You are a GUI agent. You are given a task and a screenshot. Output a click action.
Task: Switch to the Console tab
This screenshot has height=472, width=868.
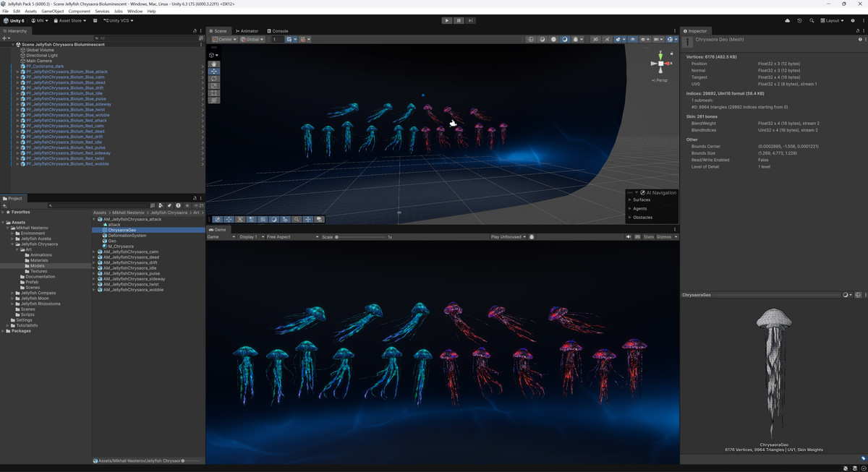point(277,31)
